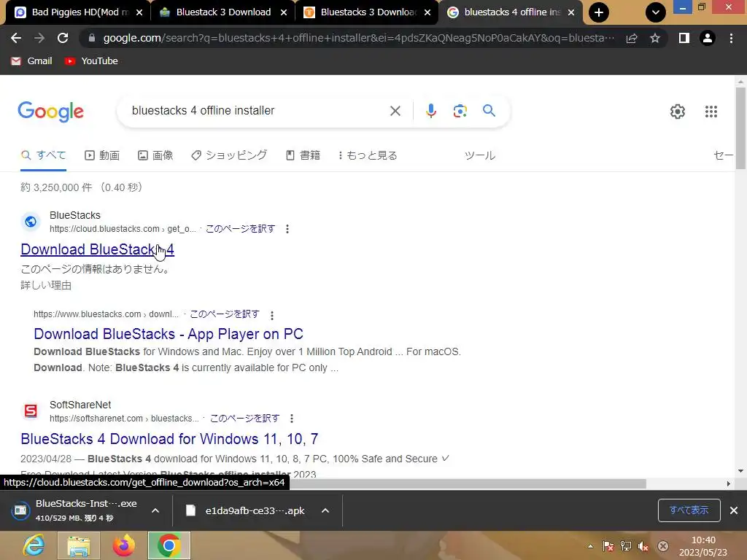
Task: Expand もっと見る filter menu
Action: (x=368, y=155)
